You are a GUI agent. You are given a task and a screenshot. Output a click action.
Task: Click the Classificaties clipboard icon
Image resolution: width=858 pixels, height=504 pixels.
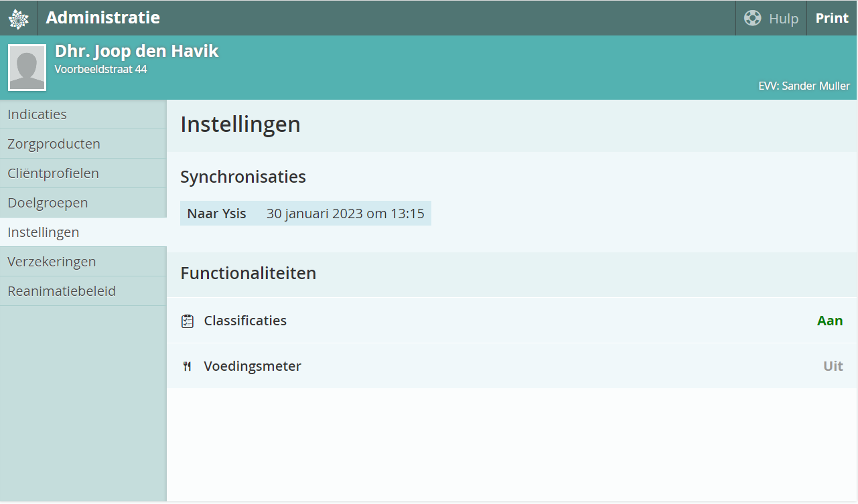click(188, 321)
